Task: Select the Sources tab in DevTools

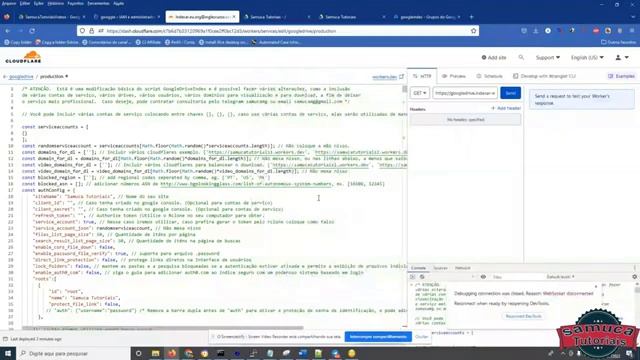Action: pos(440,268)
